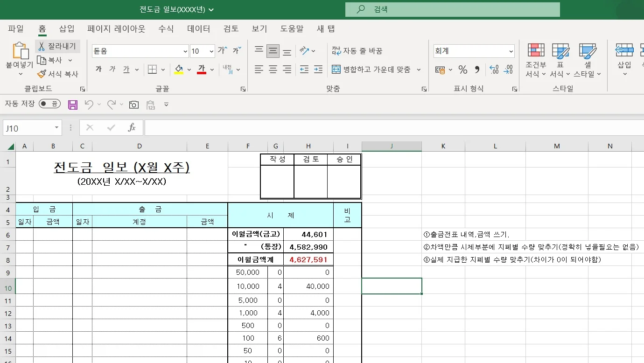Open fill color dropdown arrow
This screenshot has height=363, width=644.
tap(189, 70)
